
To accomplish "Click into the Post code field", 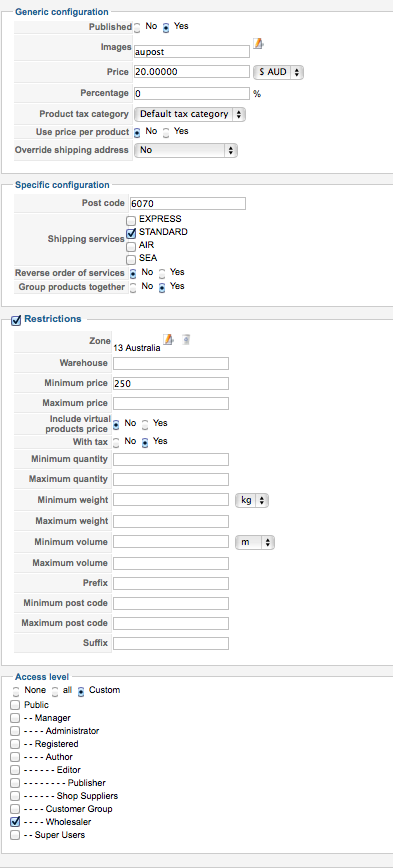I will tap(188, 203).
